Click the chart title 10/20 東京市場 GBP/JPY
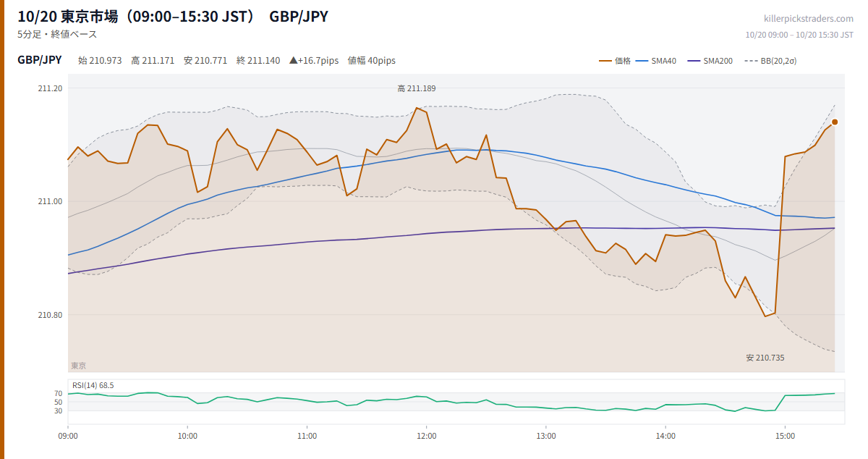868x459 pixels. (173, 17)
